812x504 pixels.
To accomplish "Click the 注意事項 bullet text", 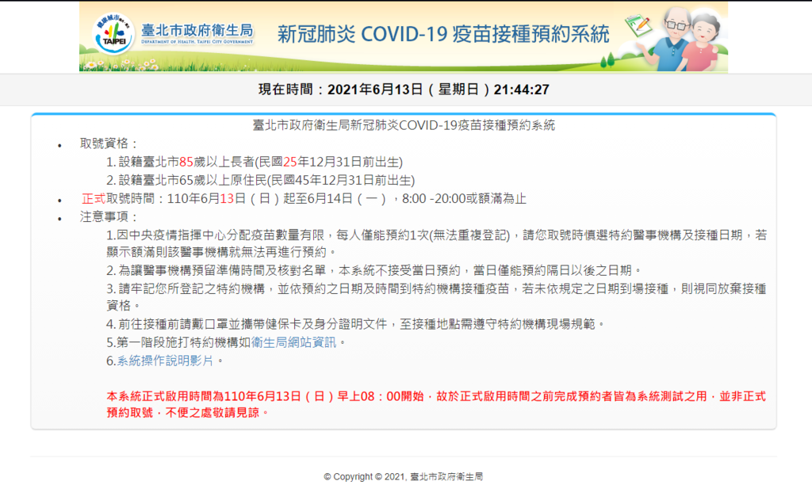I will (109, 217).
